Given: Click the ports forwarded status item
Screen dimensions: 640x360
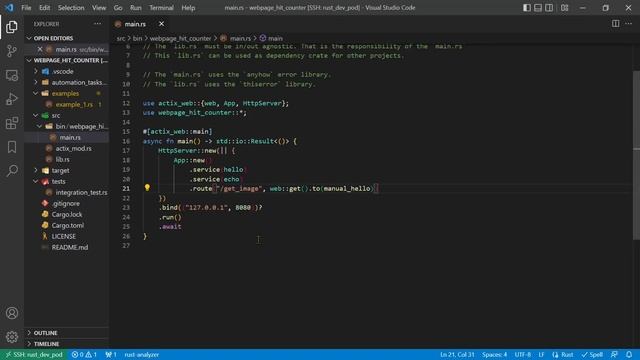Looking at the screenshot, I should 111,355.
